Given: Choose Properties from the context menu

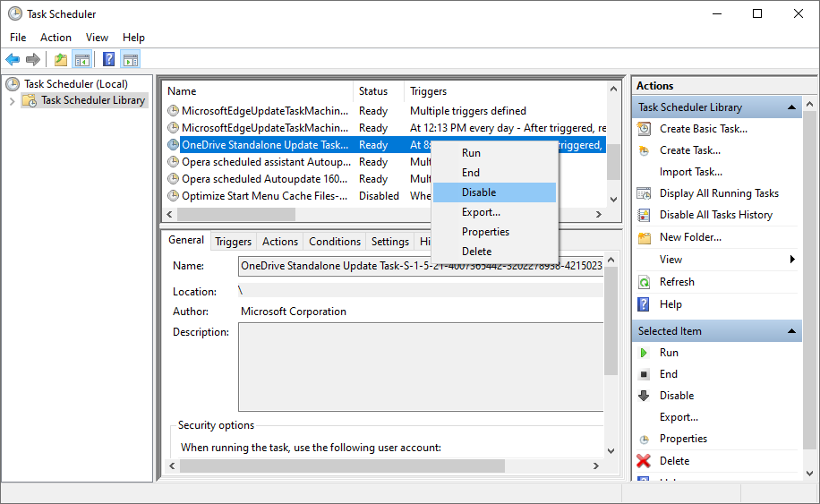Looking at the screenshot, I should 494,232.
